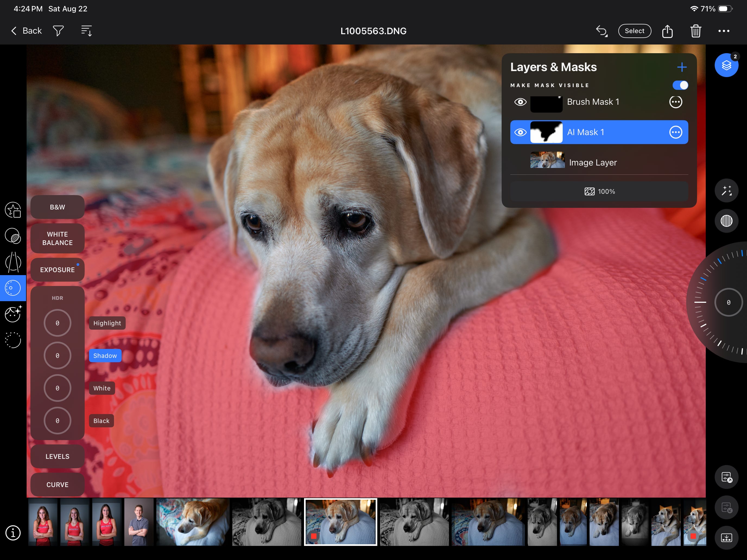Open the filters textured-circle sidebar icon
Image resolution: width=747 pixels, height=560 pixels.
point(13,236)
